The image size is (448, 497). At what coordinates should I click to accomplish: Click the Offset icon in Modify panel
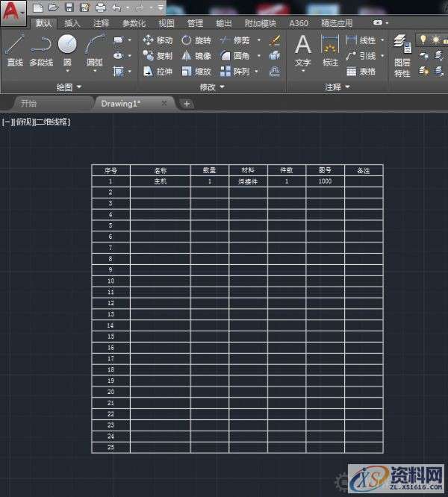click(274, 72)
